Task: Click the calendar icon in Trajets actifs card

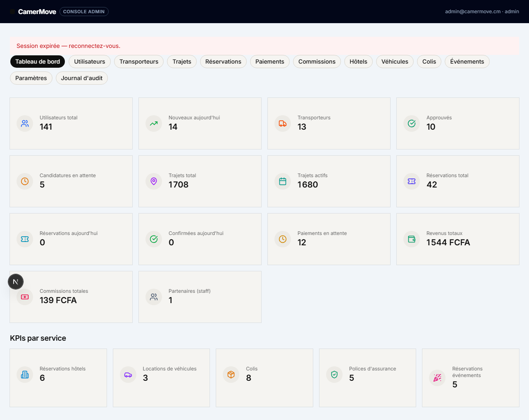Action: point(283,181)
